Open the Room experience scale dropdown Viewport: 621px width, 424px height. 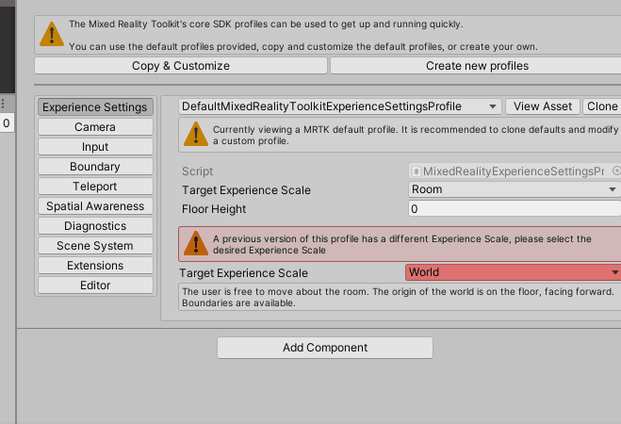tap(514, 190)
